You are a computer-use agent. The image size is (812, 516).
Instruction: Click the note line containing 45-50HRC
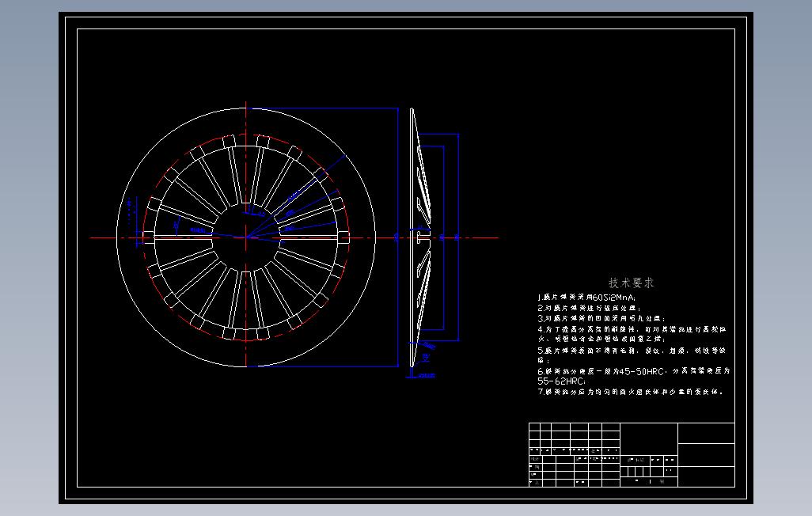click(634, 371)
